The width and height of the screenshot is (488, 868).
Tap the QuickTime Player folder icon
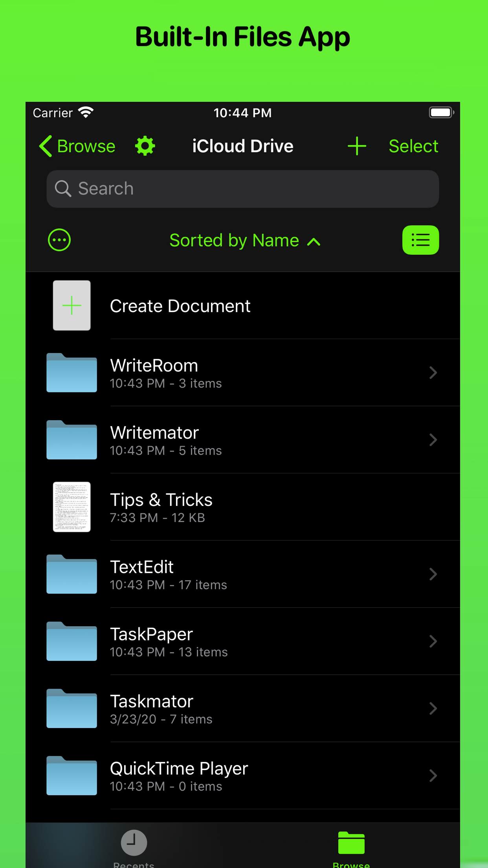72,776
